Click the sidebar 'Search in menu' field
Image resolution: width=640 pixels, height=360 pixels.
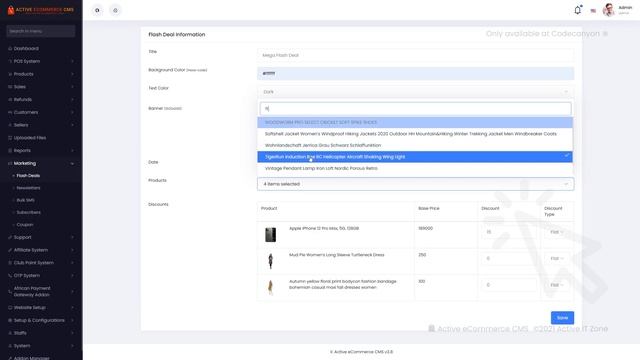(41, 31)
